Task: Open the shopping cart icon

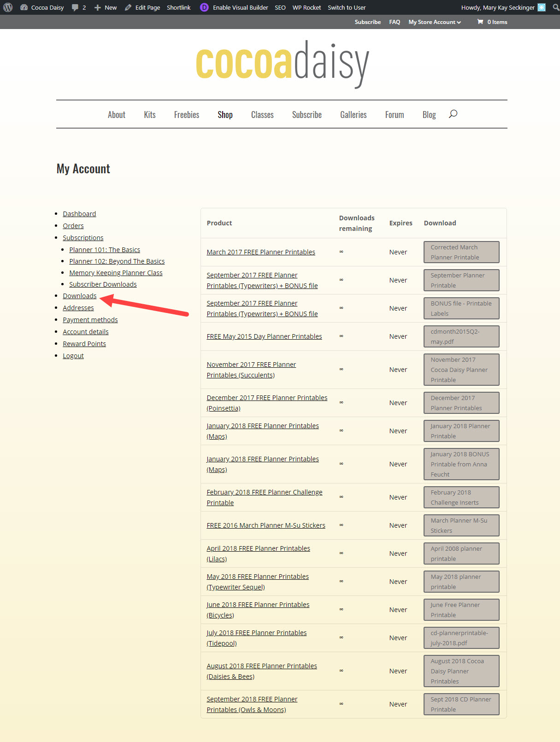Action: [x=480, y=22]
